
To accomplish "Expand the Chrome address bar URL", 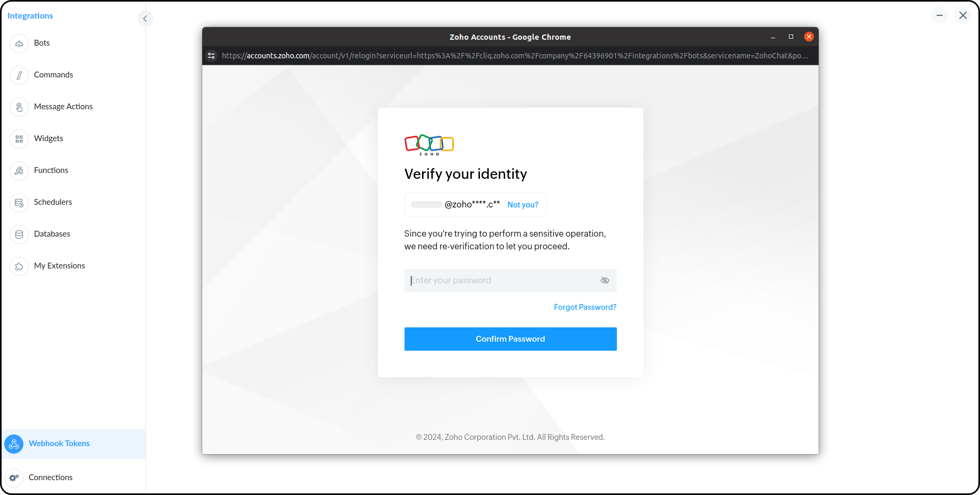I will tap(515, 56).
